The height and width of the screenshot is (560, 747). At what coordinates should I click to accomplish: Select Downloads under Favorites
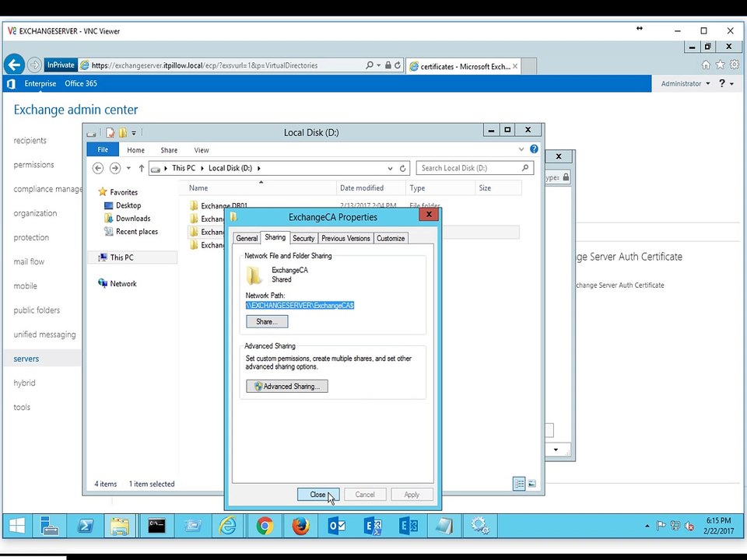coord(133,218)
